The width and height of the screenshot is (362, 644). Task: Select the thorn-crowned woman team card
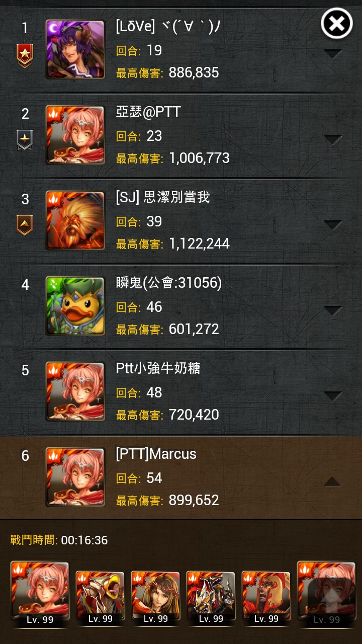155,597
